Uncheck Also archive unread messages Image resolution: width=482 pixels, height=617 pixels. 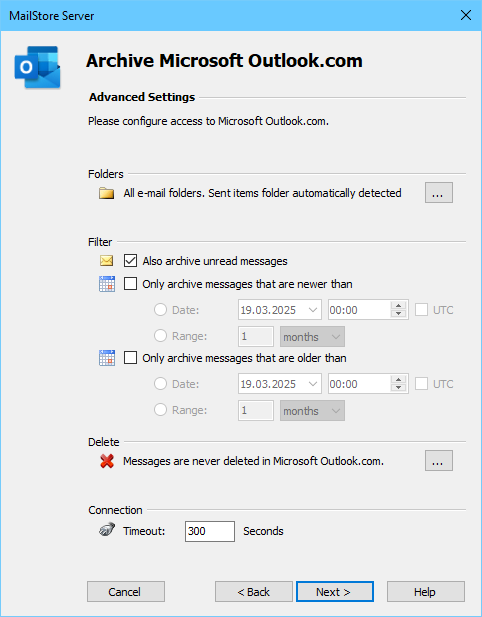pyautogui.click(x=130, y=260)
